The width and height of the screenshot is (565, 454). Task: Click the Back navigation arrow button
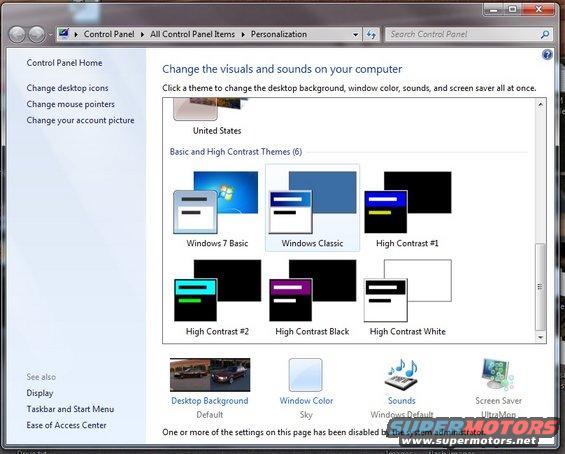tap(17, 35)
